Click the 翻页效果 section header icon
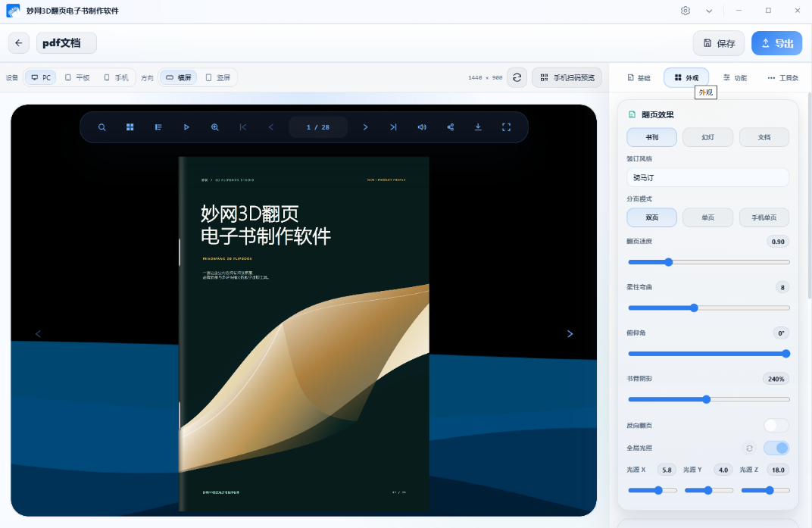Image resolution: width=812 pixels, height=528 pixels. click(631, 114)
